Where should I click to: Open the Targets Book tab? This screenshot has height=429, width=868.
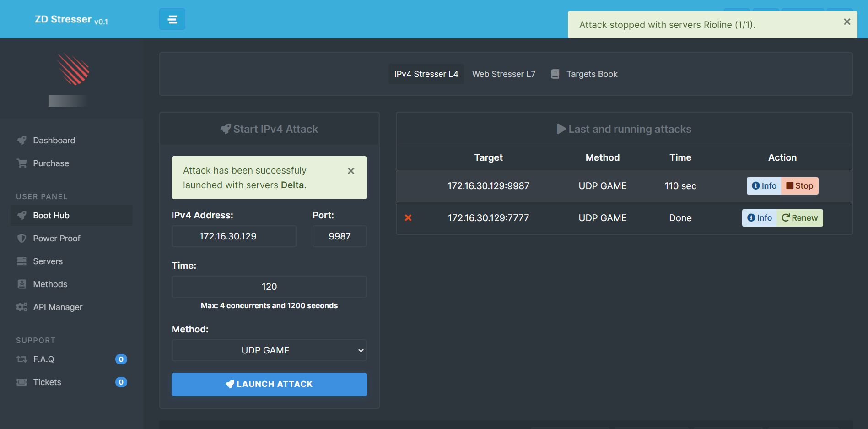(x=591, y=74)
